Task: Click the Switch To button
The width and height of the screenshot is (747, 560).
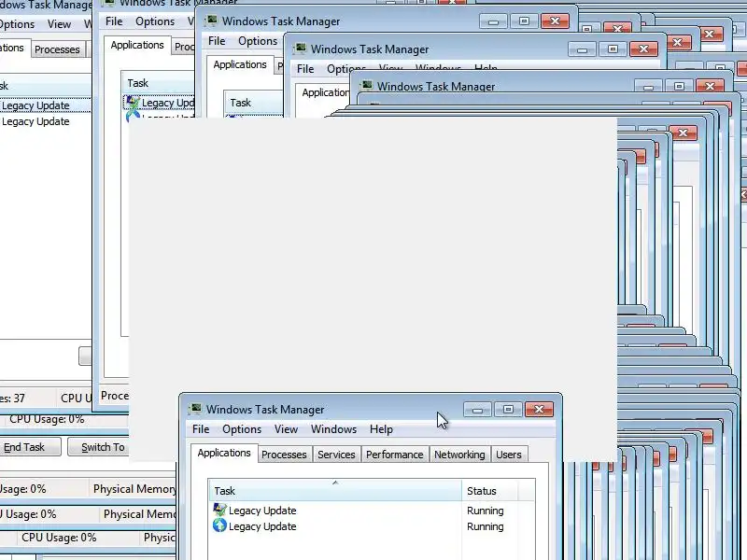Action: [x=99, y=447]
